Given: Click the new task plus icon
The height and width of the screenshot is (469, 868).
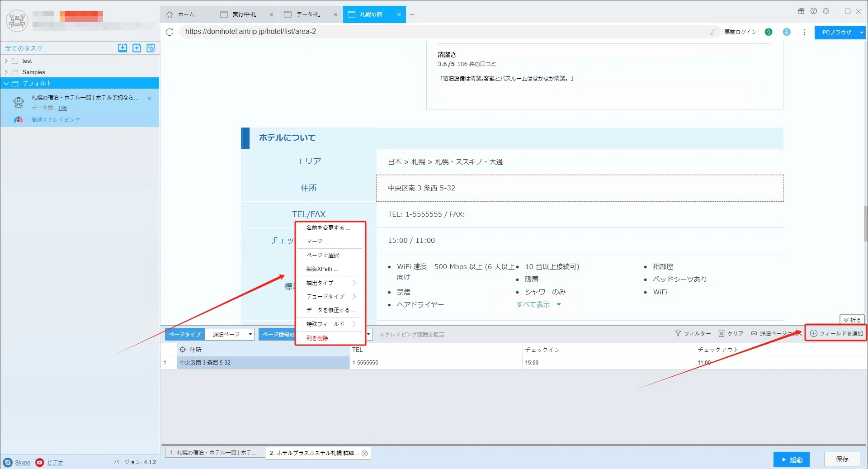Looking at the screenshot, I should (137, 48).
